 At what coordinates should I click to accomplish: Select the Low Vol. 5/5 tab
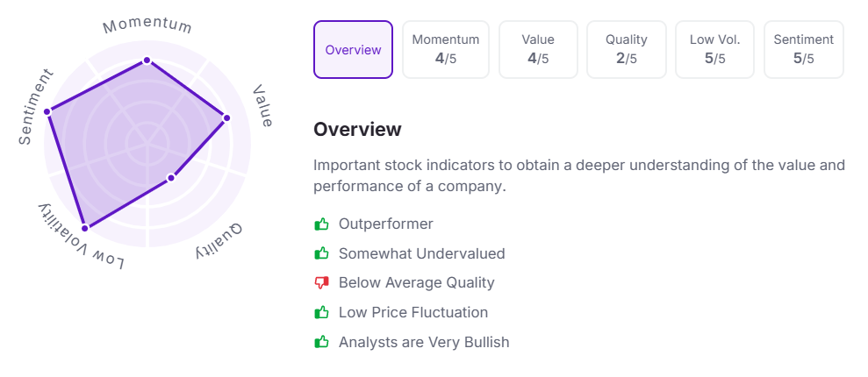715,50
